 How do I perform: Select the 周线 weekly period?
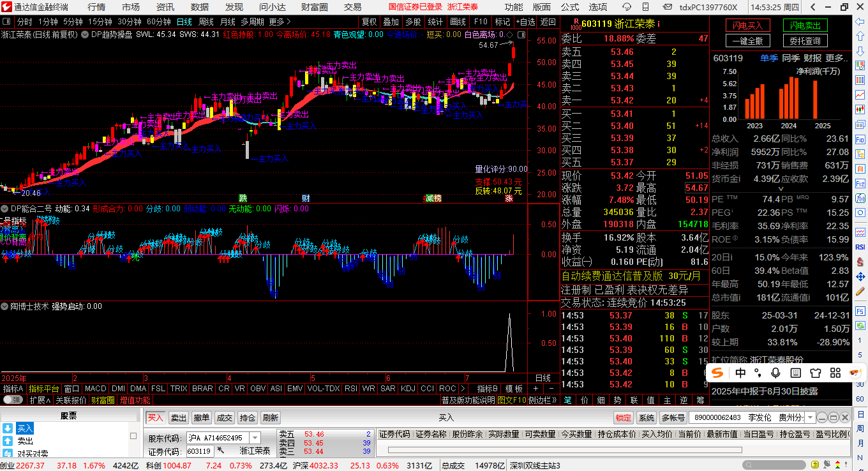coord(206,21)
